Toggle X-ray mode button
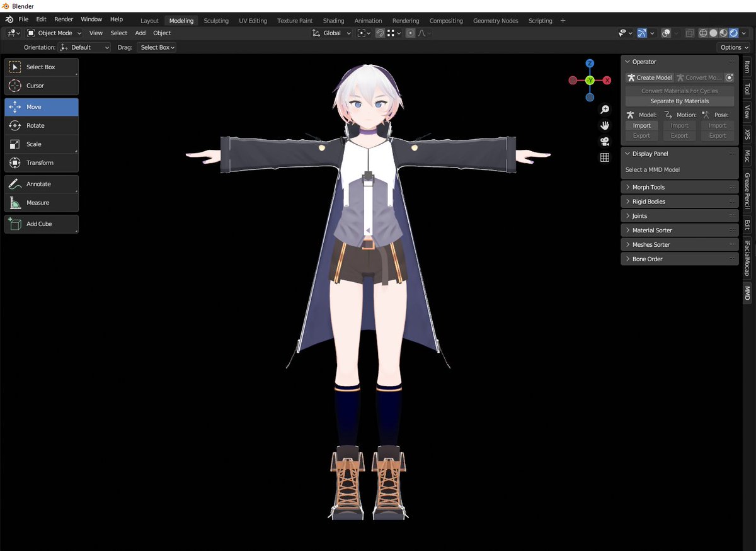 [690, 33]
